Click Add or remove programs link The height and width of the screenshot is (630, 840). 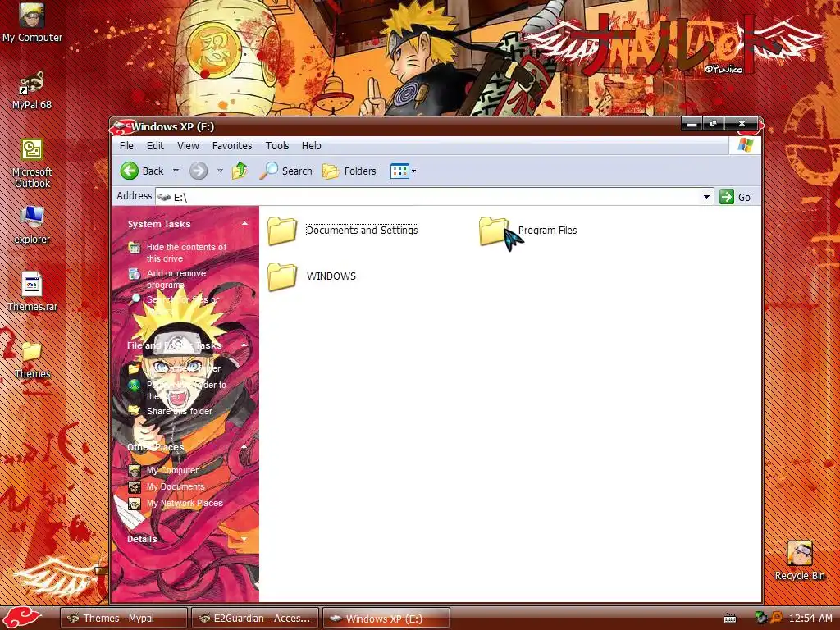[x=176, y=279]
